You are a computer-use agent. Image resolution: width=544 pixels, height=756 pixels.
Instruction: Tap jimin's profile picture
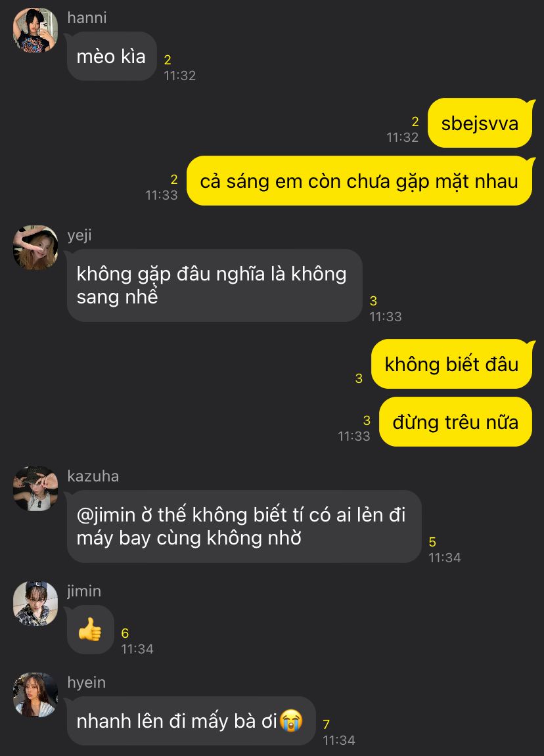(x=35, y=604)
